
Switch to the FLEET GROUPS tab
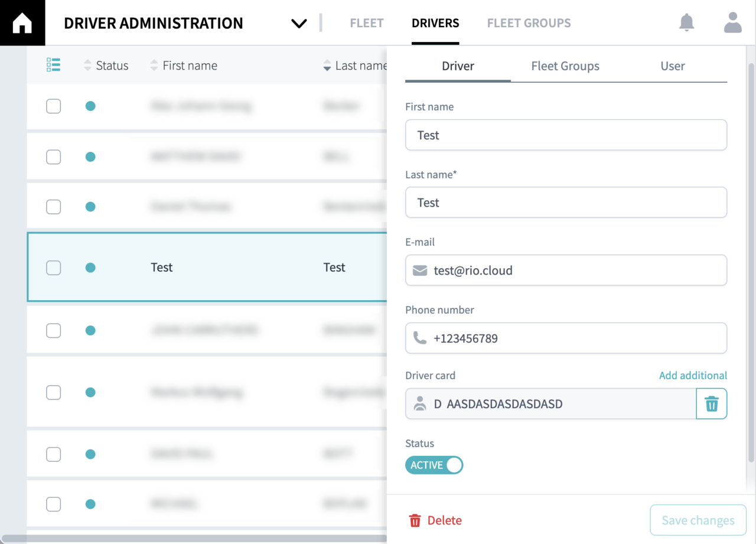[529, 22]
